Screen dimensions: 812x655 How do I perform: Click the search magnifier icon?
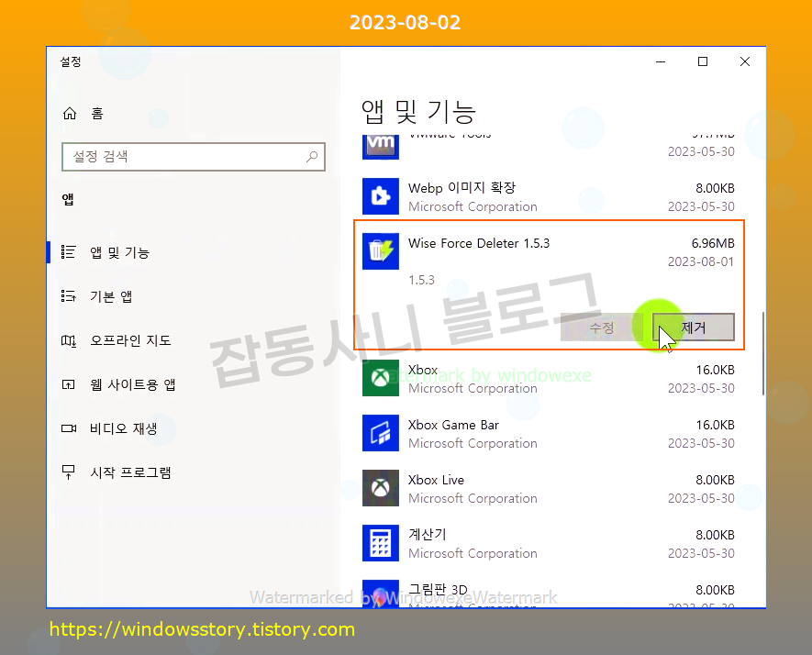[x=312, y=156]
